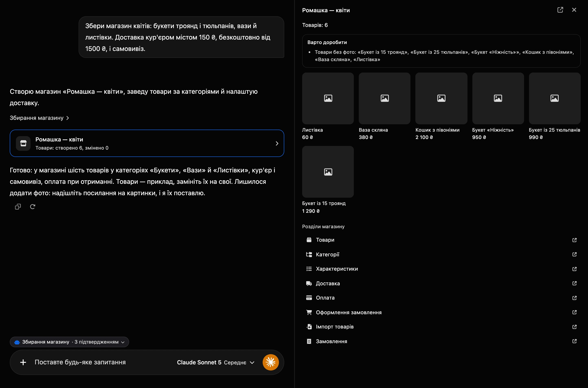Go to the Замовлення store section
The image size is (588, 388).
[x=441, y=341]
